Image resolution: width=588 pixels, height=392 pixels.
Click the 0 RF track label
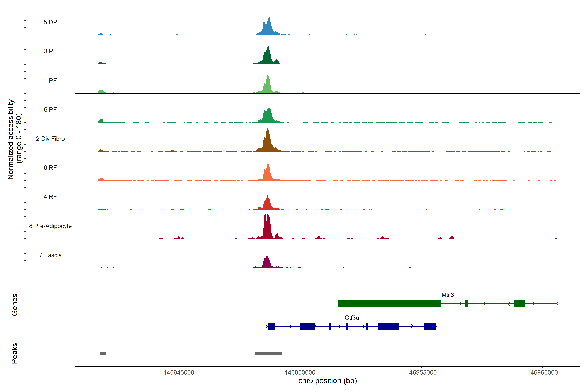50,168
